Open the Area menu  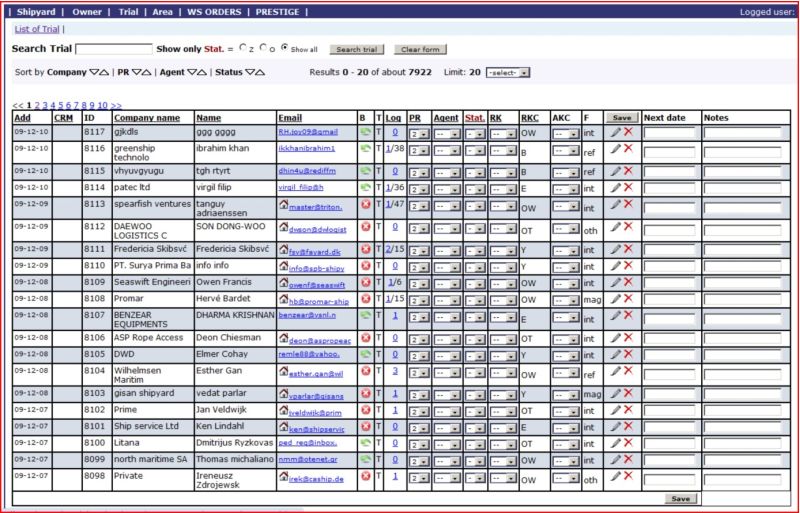click(162, 12)
